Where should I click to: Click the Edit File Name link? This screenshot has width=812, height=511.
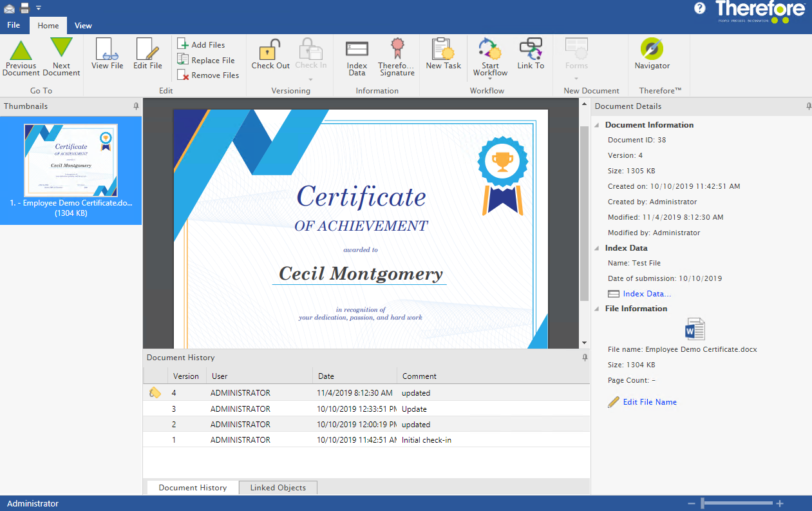[649, 402]
